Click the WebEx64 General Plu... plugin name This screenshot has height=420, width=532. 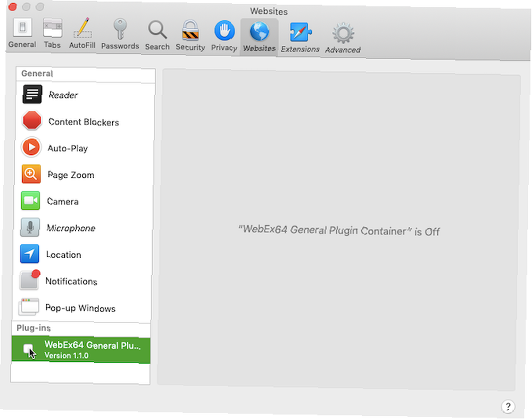coord(93,345)
